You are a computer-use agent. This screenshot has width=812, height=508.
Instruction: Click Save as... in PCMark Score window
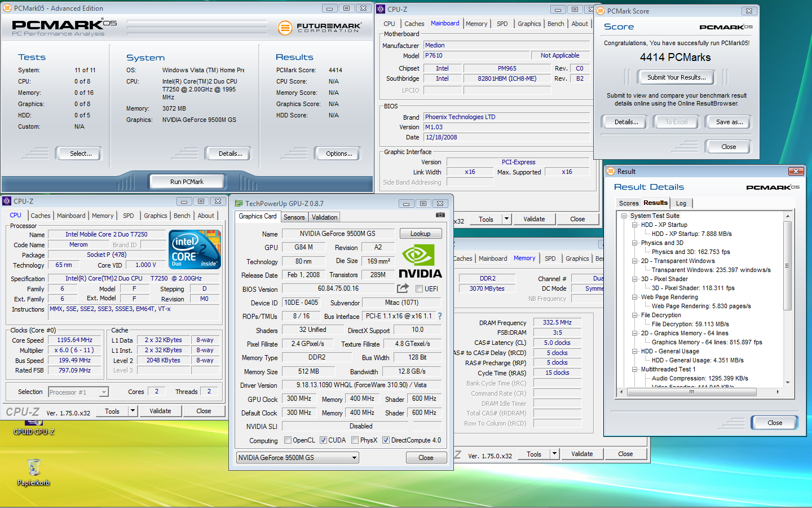(x=729, y=122)
